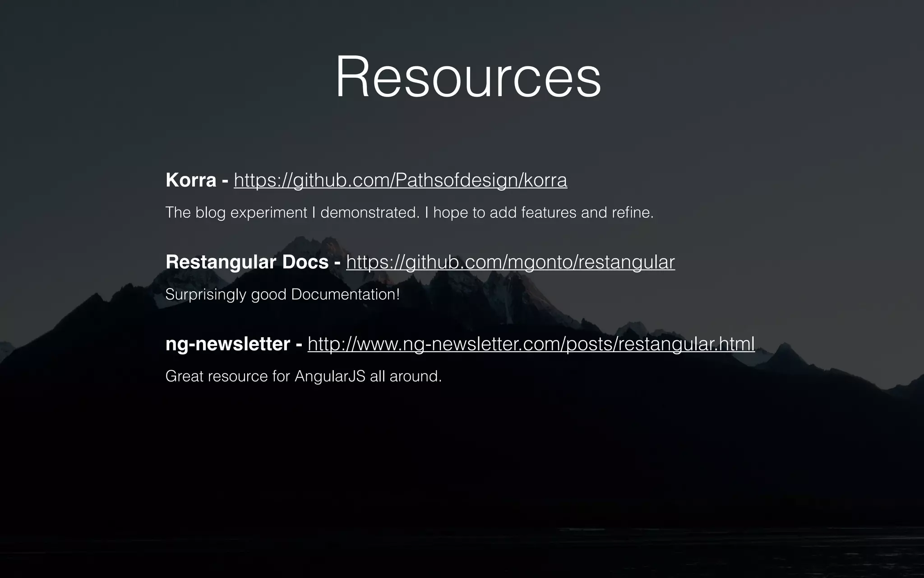Image resolution: width=924 pixels, height=578 pixels.
Task: Open the Restangular GitHub docs link
Action: click(510, 262)
